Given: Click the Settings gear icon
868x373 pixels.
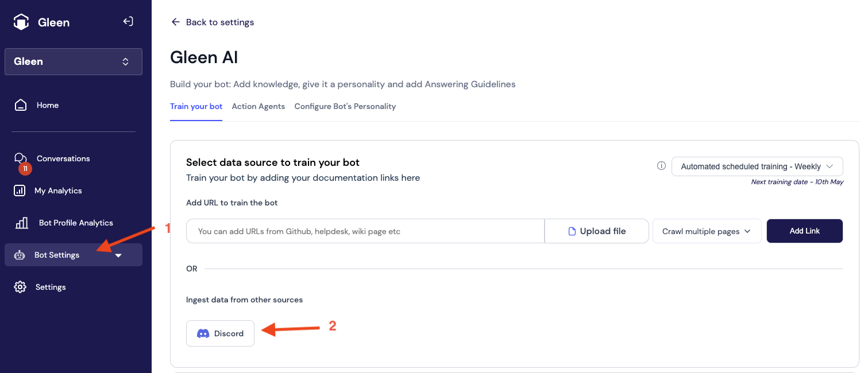Looking at the screenshot, I should [x=20, y=287].
